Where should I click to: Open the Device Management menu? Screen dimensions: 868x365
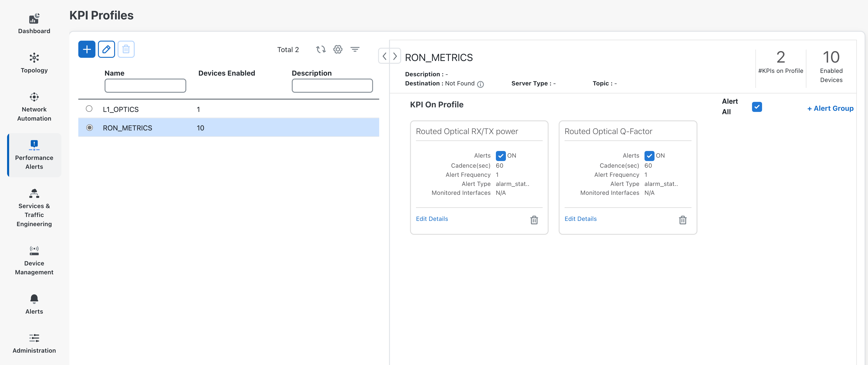point(34,260)
